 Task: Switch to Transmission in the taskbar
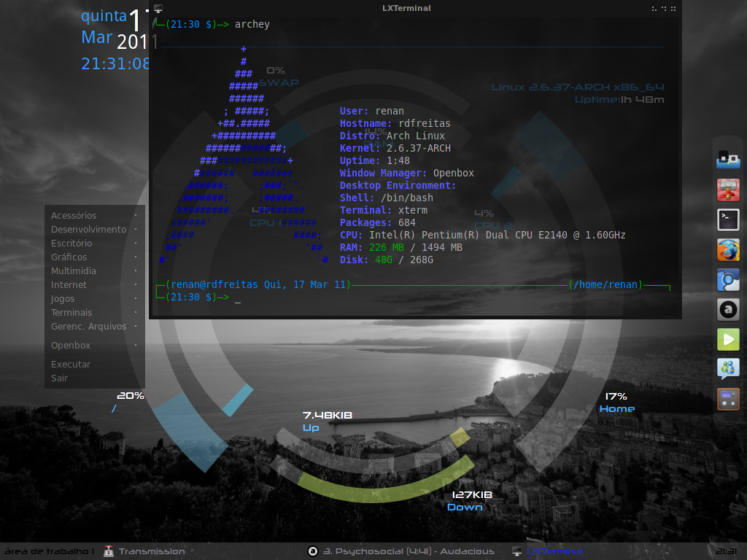pyautogui.click(x=144, y=551)
